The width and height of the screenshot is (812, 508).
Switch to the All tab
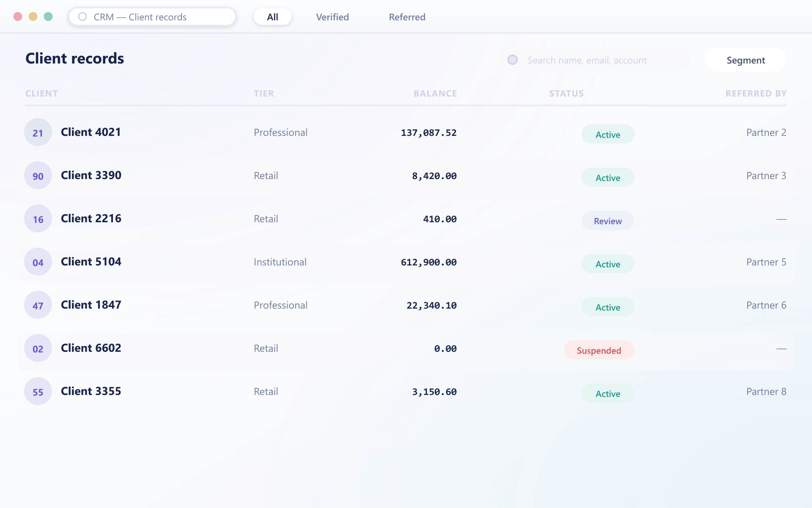pos(273,17)
